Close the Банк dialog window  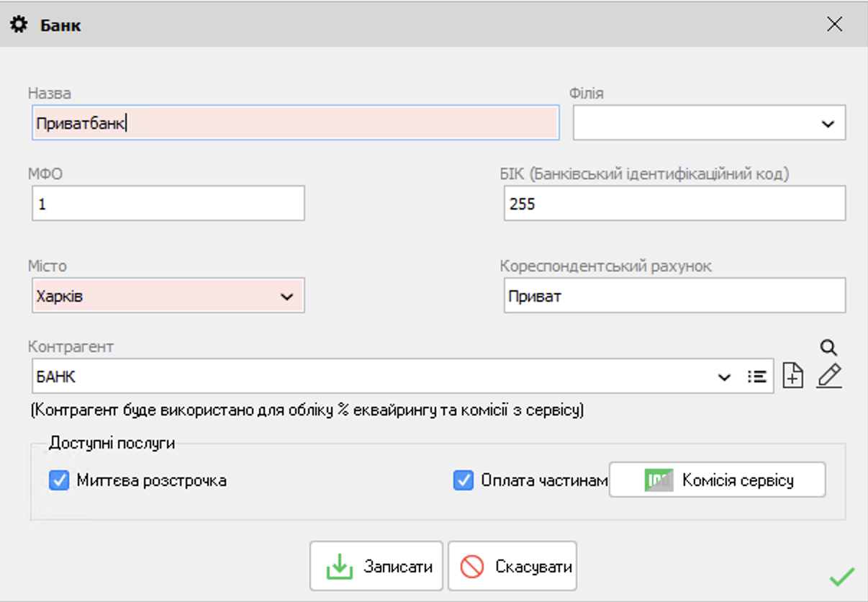(834, 24)
